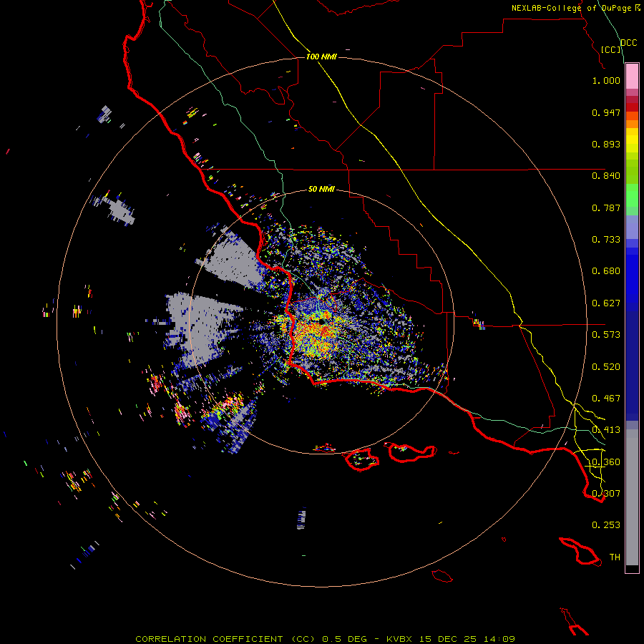Pick the pink segment of the color bar
Viewport: 644px width, 644px height.
(x=632, y=77)
